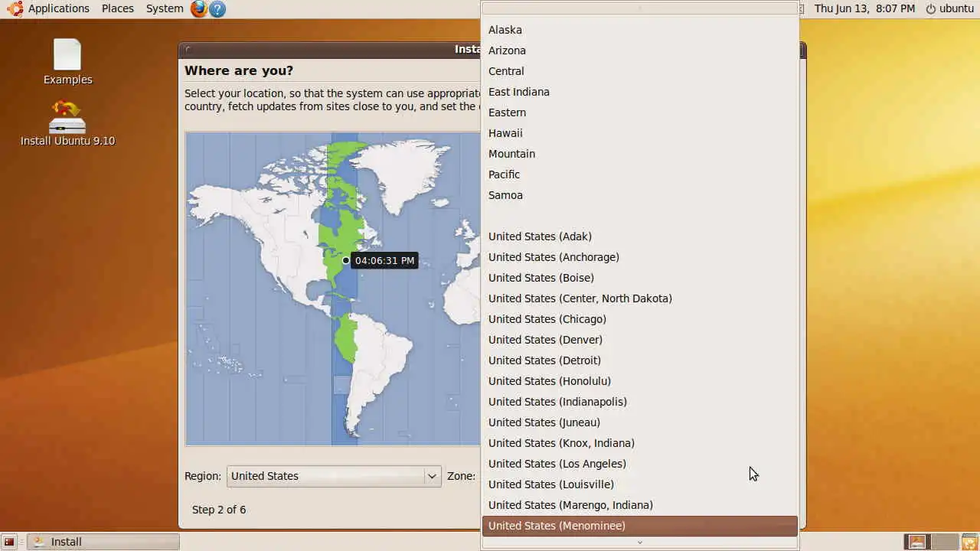The height and width of the screenshot is (551, 980).
Task: Select United States (Boise)
Action: click(639, 278)
